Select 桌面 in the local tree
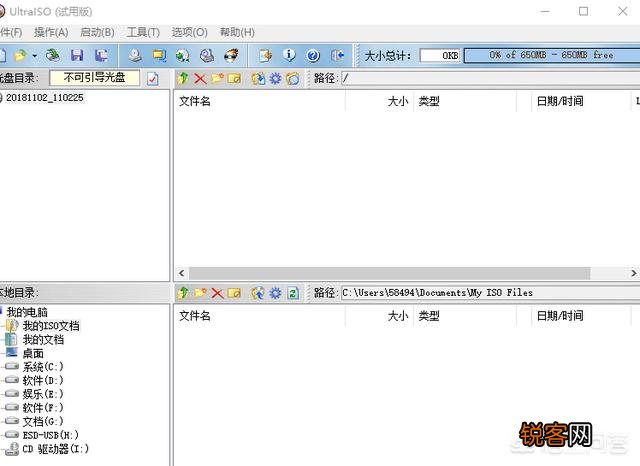This screenshot has width=640, height=466. click(x=33, y=353)
